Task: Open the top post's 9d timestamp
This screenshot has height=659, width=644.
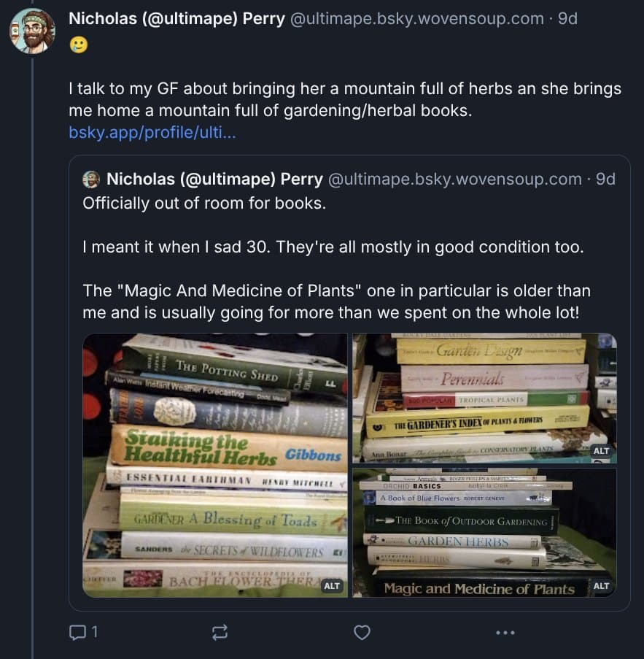Action: click(567, 19)
